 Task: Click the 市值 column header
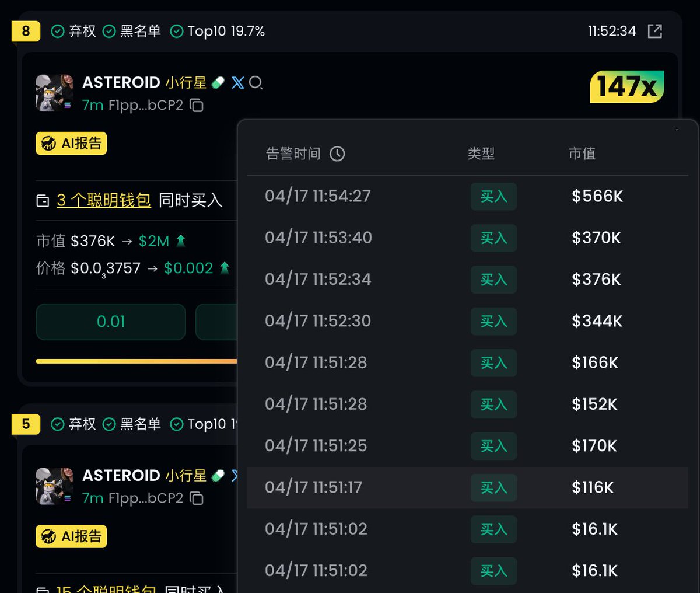582,154
